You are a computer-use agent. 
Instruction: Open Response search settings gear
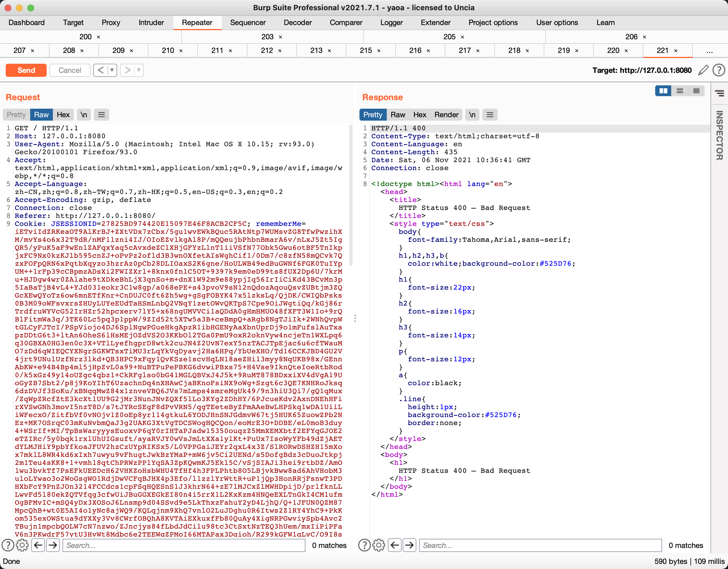click(379, 545)
